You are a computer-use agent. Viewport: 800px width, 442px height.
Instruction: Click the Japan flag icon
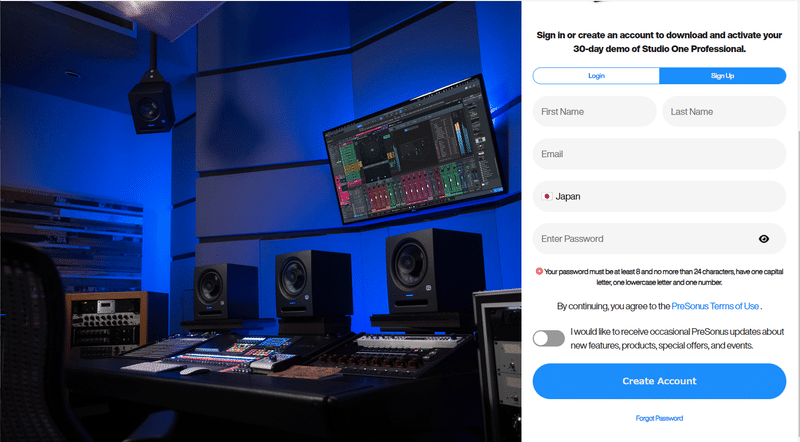(547, 196)
